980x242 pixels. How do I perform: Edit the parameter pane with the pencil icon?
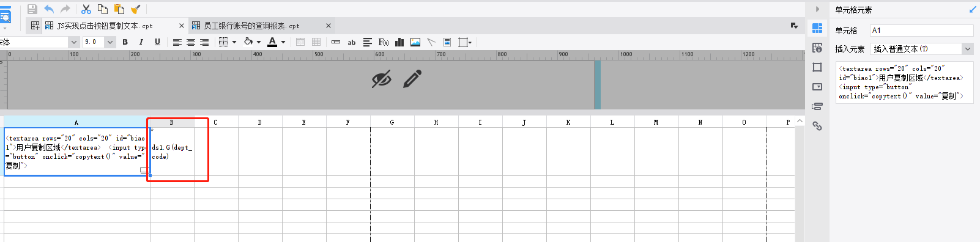[x=412, y=79]
